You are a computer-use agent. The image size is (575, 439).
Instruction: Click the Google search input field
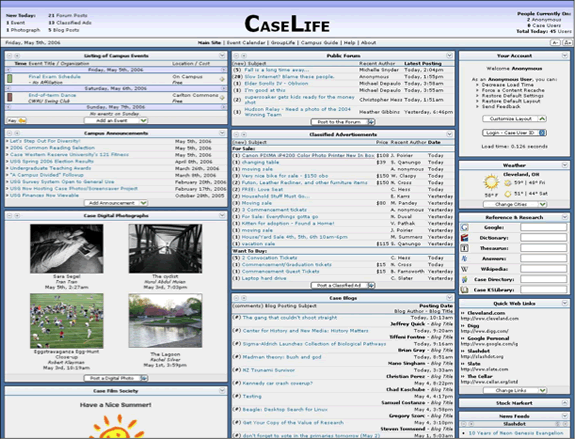click(543, 227)
